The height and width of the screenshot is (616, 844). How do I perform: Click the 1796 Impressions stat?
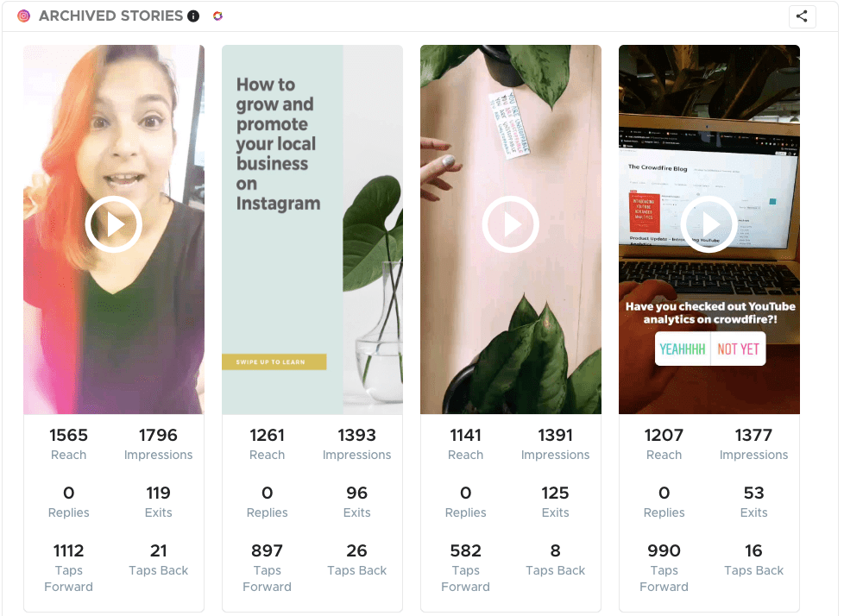tap(158, 443)
